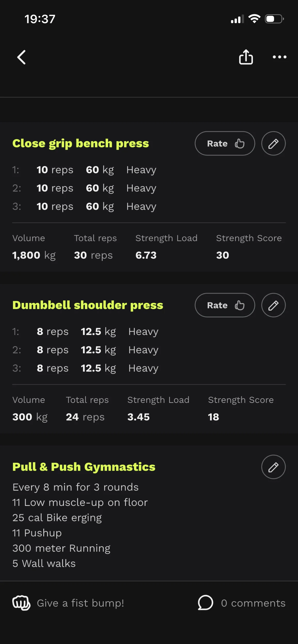Select the Close grip bench press title
Viewport: 298px width, 644px height.
[81, 143]
